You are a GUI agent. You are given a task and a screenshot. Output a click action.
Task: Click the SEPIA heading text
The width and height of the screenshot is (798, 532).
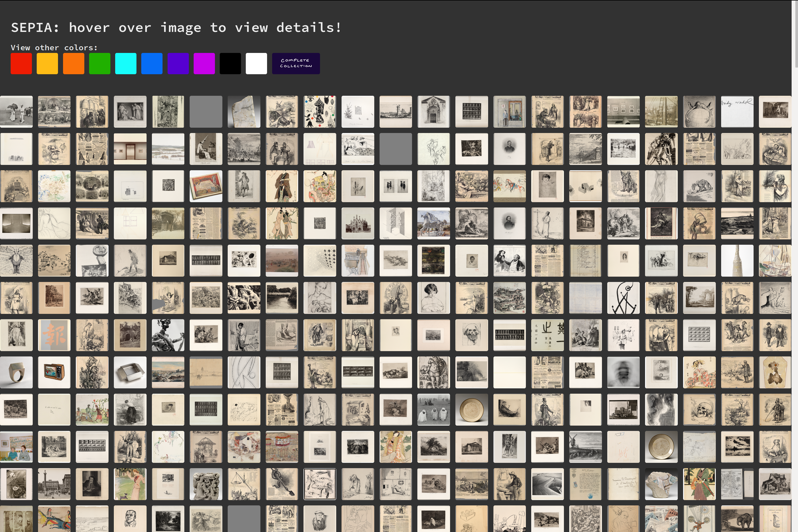point(176,27)
